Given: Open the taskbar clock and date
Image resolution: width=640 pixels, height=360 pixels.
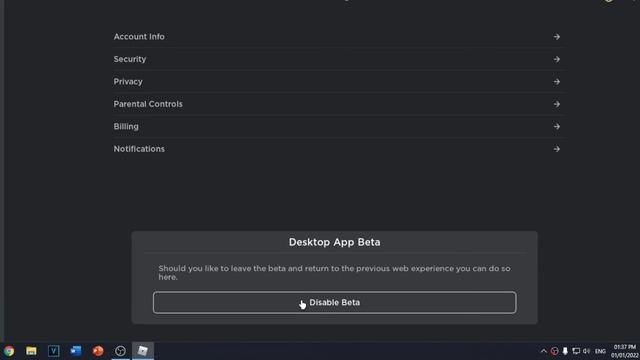Looking at the screenshot, I should click(x=624, y=351).
